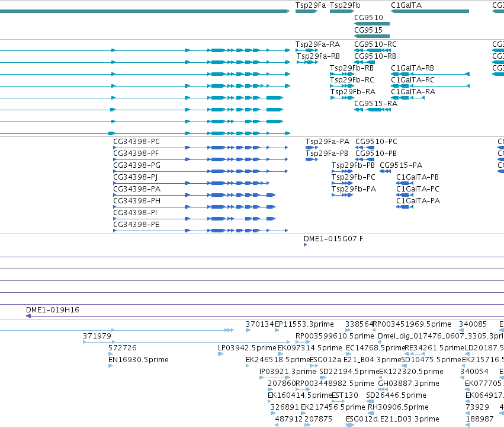Viewport: 504px width, 428px height.
Task: Click CG9510-PC protein feature
Action: 365,148
